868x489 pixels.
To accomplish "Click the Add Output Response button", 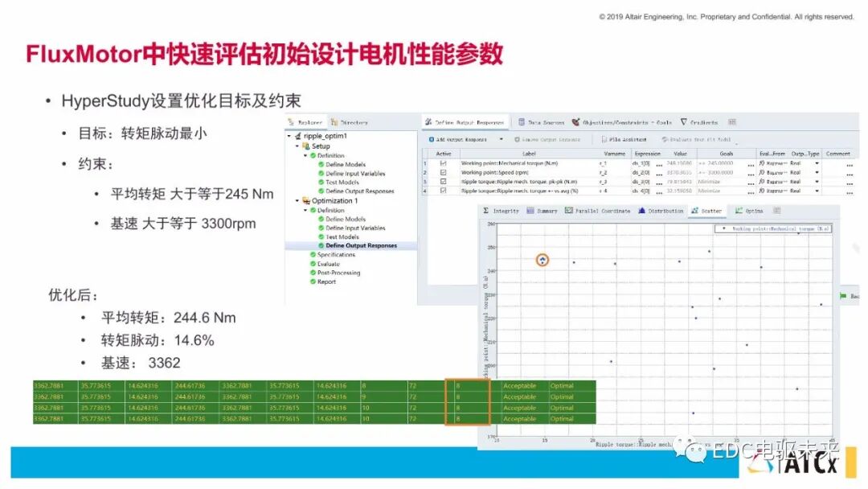I will point(458,140).
